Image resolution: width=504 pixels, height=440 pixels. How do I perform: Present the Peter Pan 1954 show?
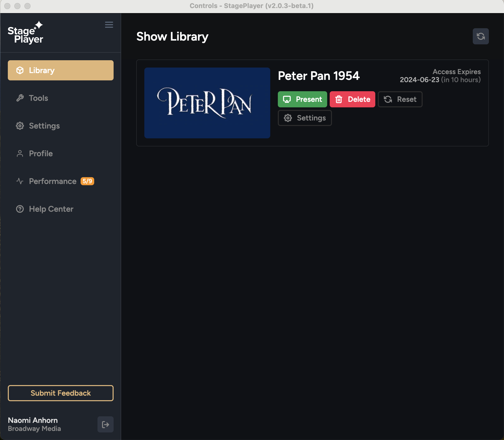tap(302, 99)
